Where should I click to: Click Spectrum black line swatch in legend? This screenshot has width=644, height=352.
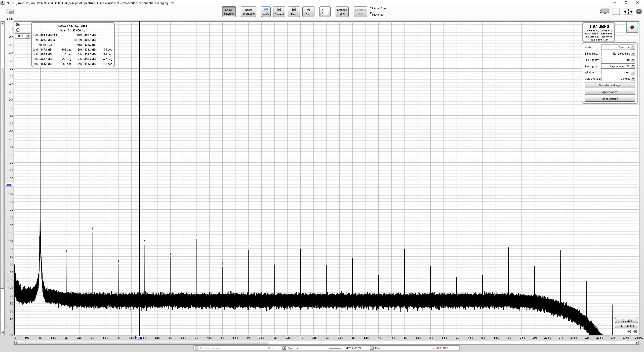click(335, 348)
